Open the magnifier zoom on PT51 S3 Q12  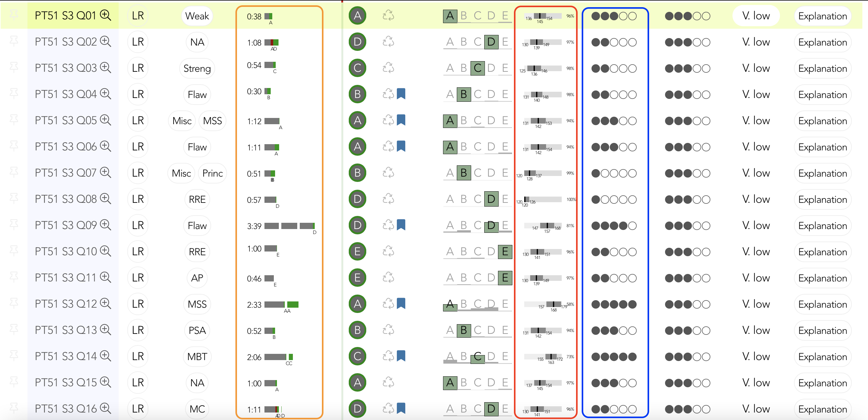pos(106,304)
